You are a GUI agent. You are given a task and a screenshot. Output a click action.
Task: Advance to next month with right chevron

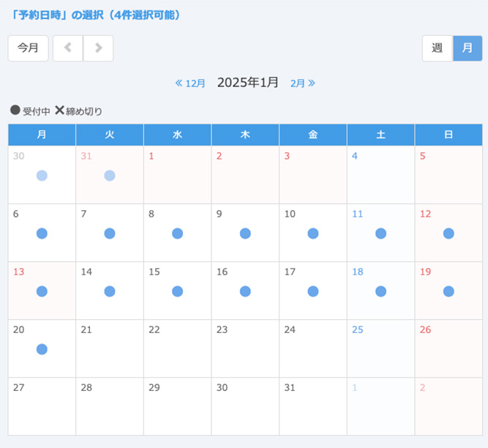98,48
